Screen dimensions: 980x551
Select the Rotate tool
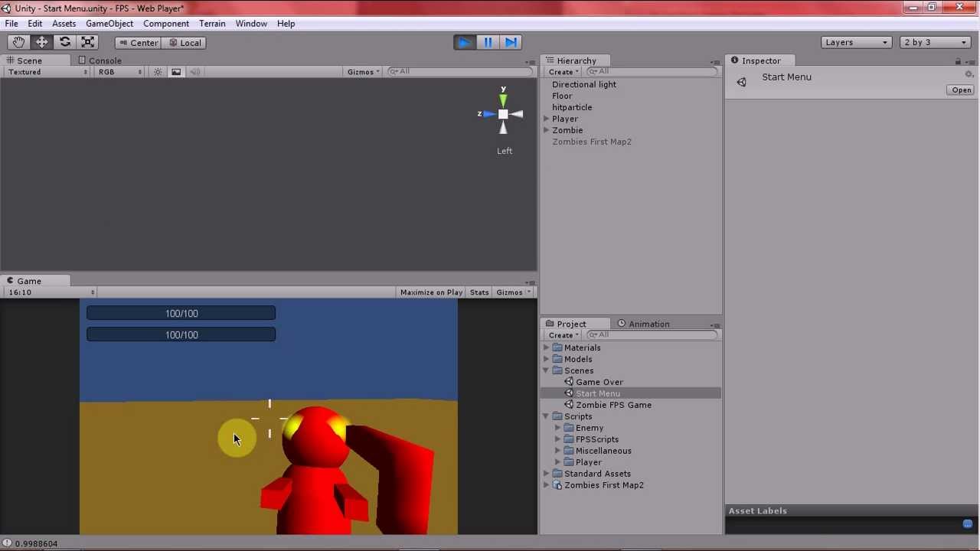(x=65, y=43)
